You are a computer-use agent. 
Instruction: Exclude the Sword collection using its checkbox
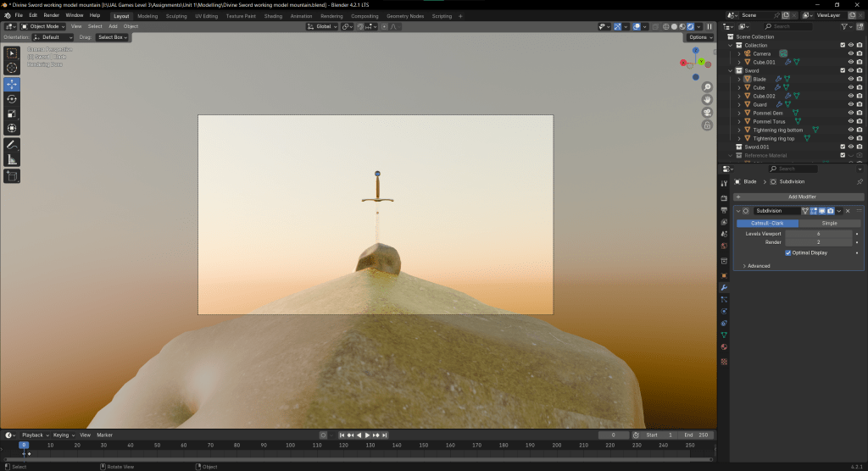coord(842,70)
